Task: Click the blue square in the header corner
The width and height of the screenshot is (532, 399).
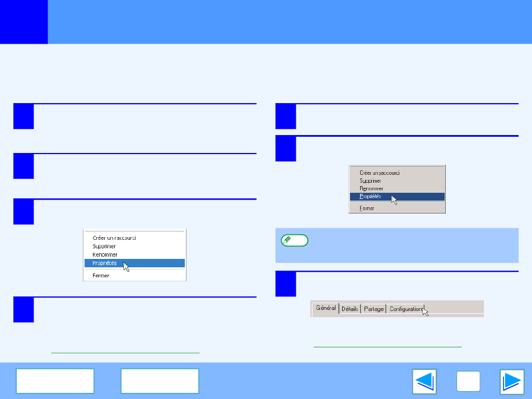Action: click(x=24, y=22)
